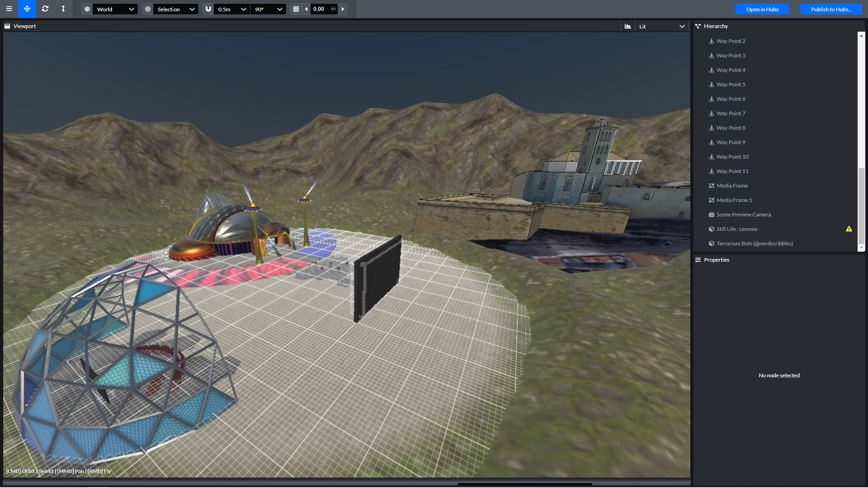Toggle transform pivot target icon
This screenshot has height=488, width=868.
click(x=148, y=9)
